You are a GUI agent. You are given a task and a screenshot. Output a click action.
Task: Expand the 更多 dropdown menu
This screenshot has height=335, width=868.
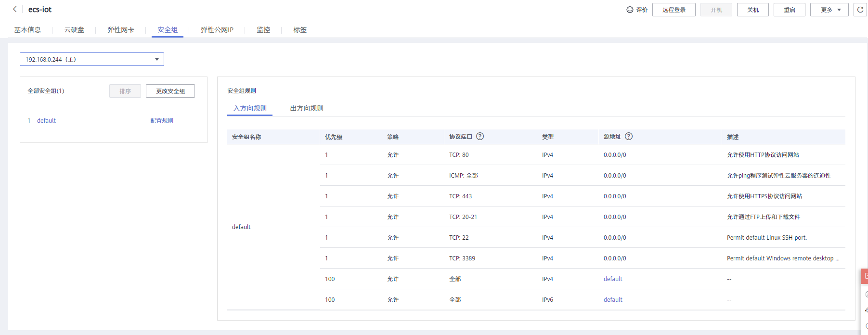829,10
